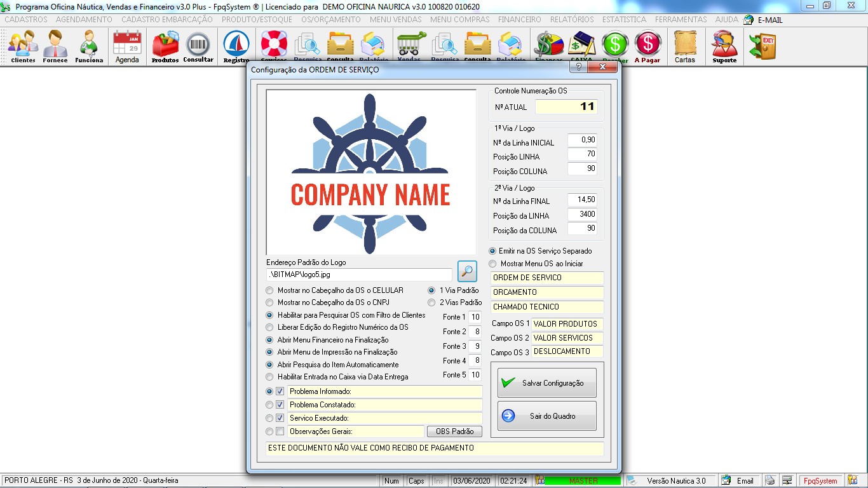Image resolution: width=868 pixels, height=488 pixels.
Task: Open the PRODUTO/ESTOQUE menu
Action: 257,20
